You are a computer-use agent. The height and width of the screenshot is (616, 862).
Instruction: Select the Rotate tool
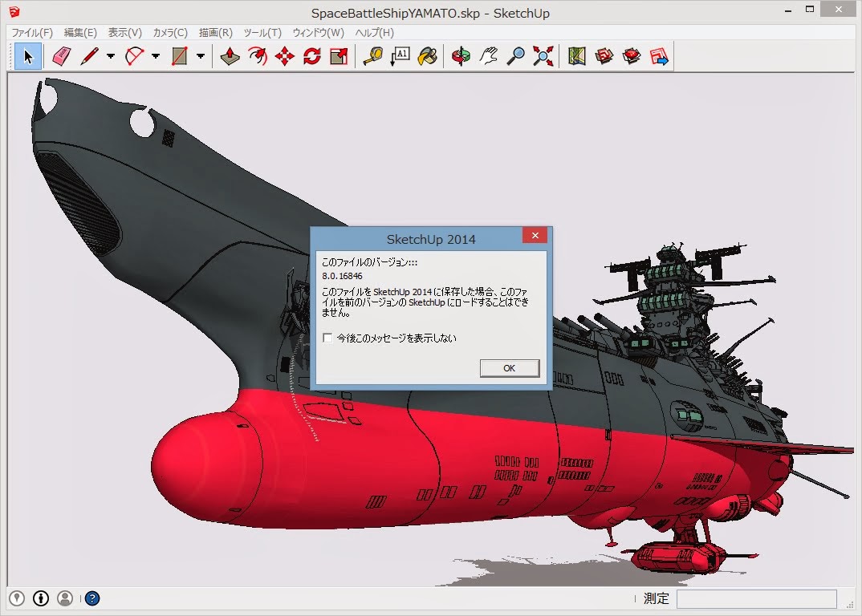tap(311, 56)
